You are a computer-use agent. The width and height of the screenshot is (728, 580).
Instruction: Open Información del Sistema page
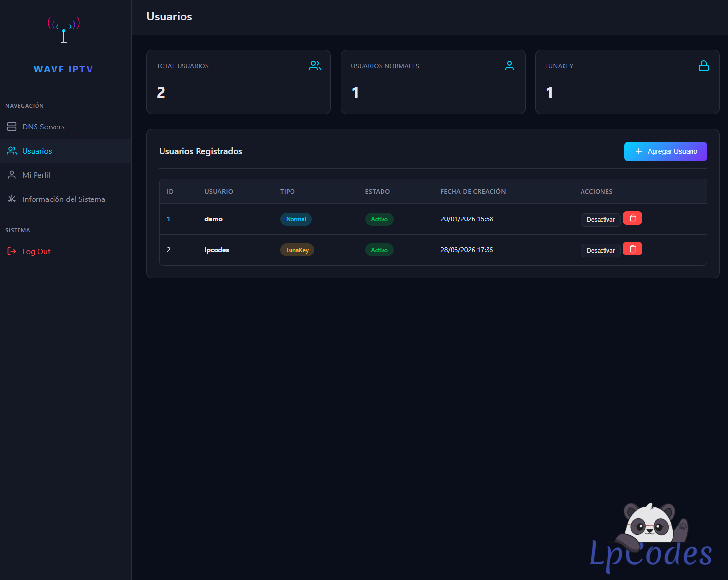coord(66,199)
